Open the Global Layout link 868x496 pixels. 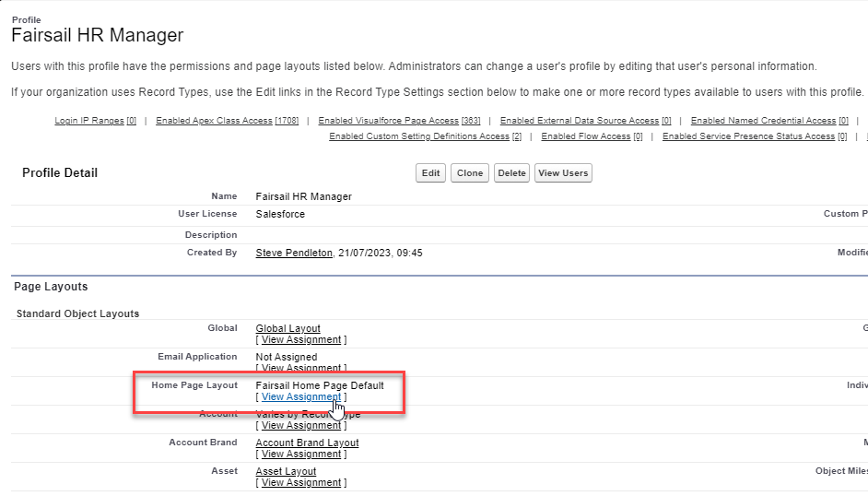click(287, 328)
